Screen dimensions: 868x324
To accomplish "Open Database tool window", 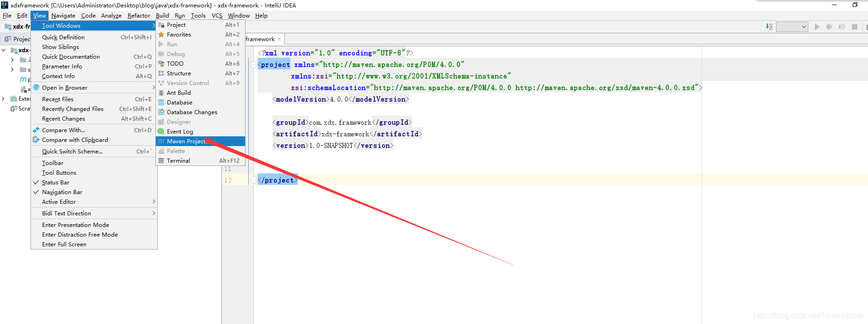I will [200, 103].
